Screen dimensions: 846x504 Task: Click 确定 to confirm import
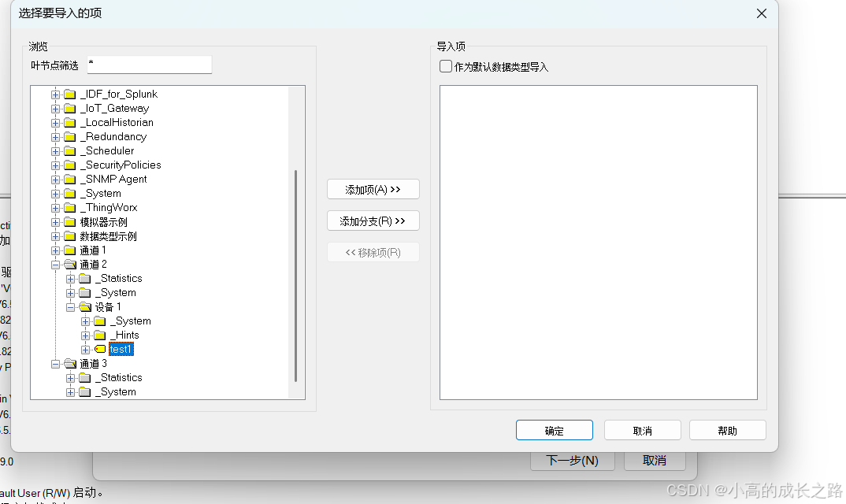[554, 430]
